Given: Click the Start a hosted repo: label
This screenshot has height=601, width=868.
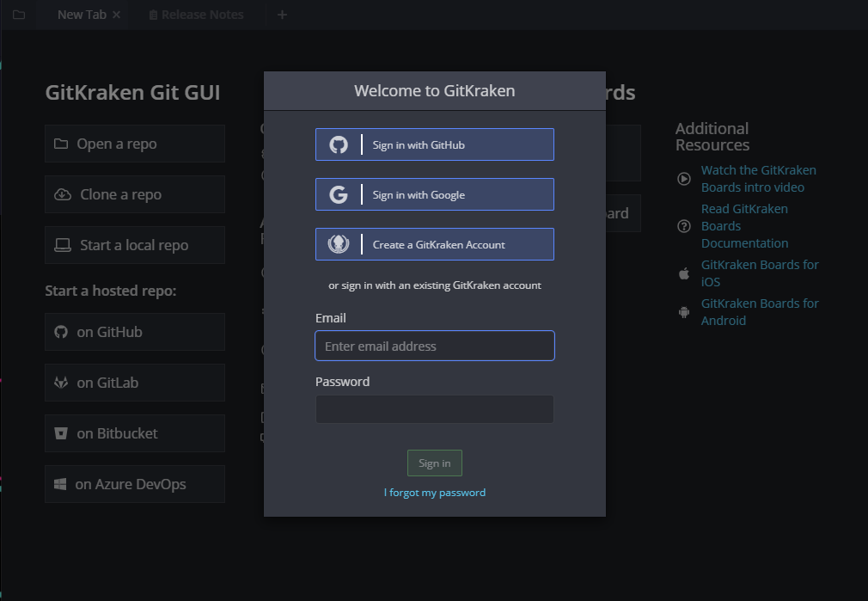Looking at the screenshot, I should 111,291.
